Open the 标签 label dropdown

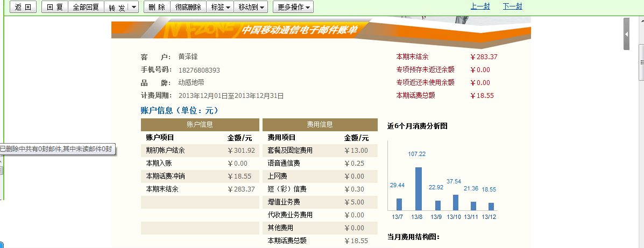(x=221, y=7)
